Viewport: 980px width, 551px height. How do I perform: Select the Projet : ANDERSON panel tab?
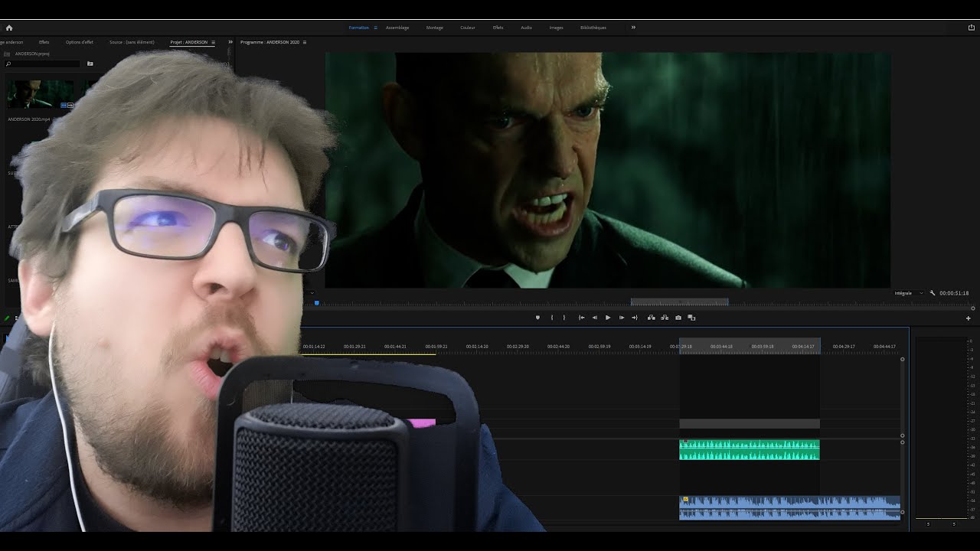[x=188, y=42]
